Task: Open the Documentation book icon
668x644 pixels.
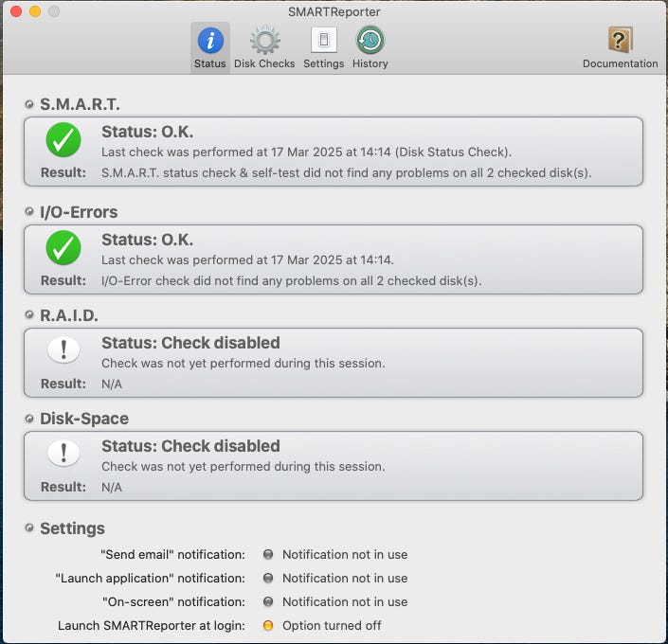Action: (620, 40)
